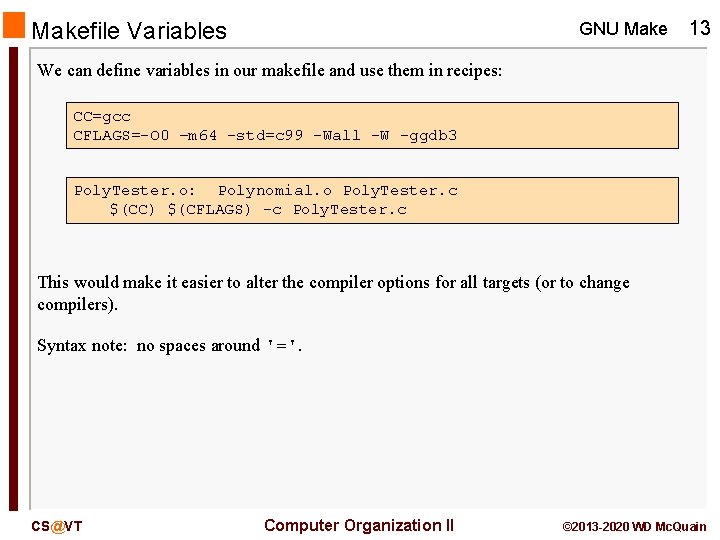Click the GNU Make header label
The width and height of the screenshot is (720, 540).
[x=623, y=29]
